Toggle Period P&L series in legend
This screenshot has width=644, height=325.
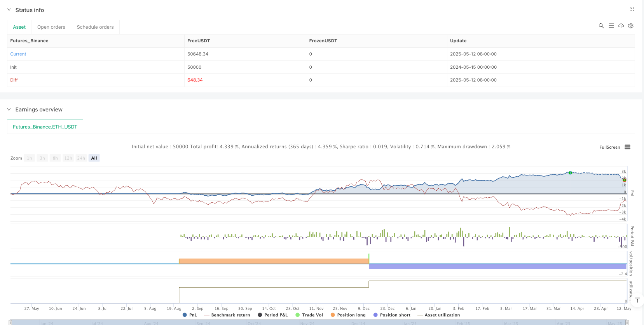pyautogui.click(x=273, y=315)
